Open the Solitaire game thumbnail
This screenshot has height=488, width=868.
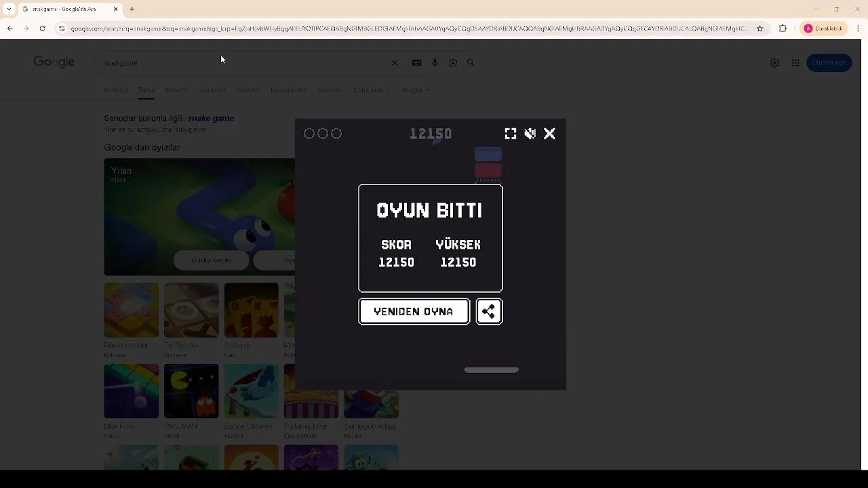click(251, 310)
